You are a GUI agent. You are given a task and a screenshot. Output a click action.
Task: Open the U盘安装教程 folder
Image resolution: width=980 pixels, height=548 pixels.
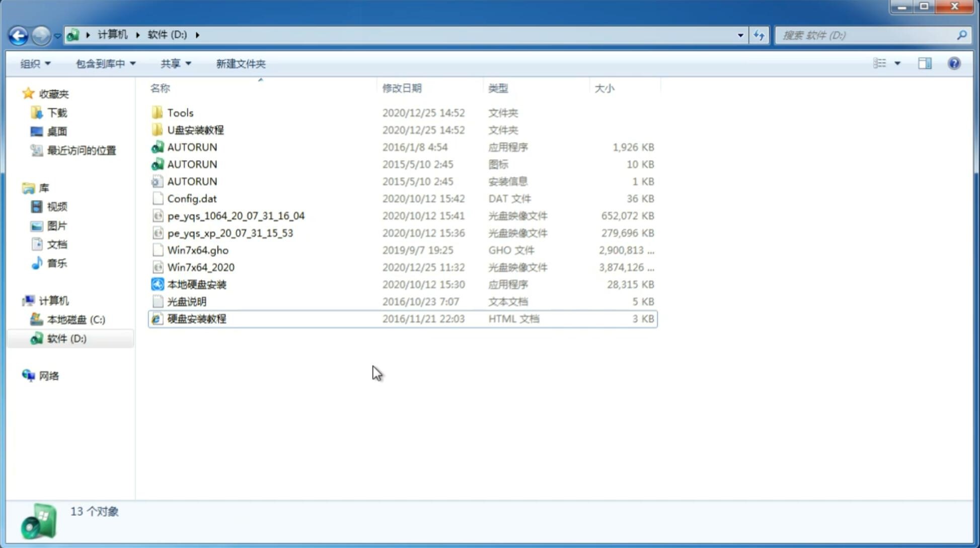[x=196, y=129]
